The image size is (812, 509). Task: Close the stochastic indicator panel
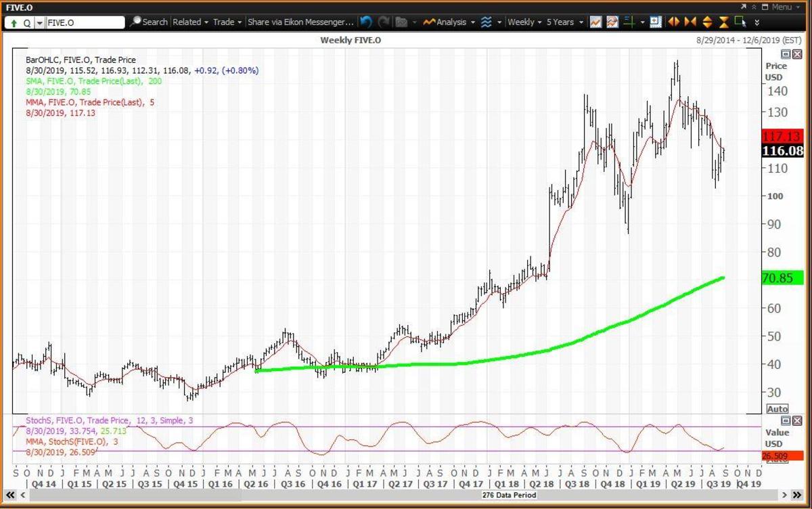(x=797, y=421)
